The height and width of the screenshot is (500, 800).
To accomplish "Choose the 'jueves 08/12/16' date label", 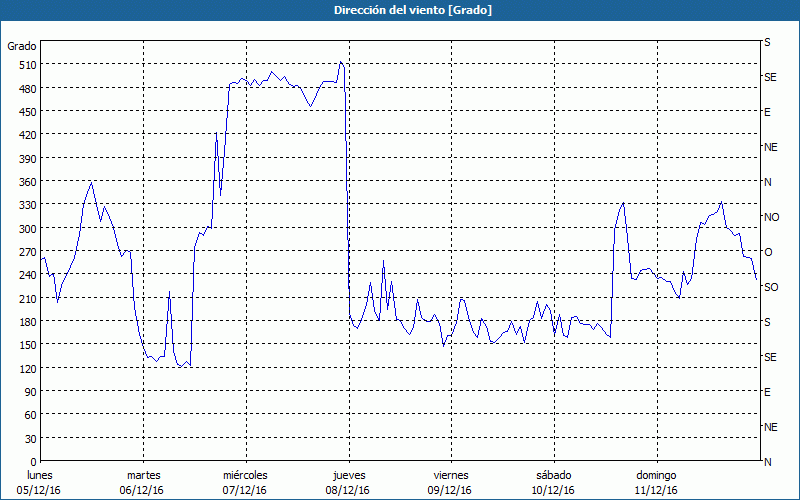I will click(348, 482).
